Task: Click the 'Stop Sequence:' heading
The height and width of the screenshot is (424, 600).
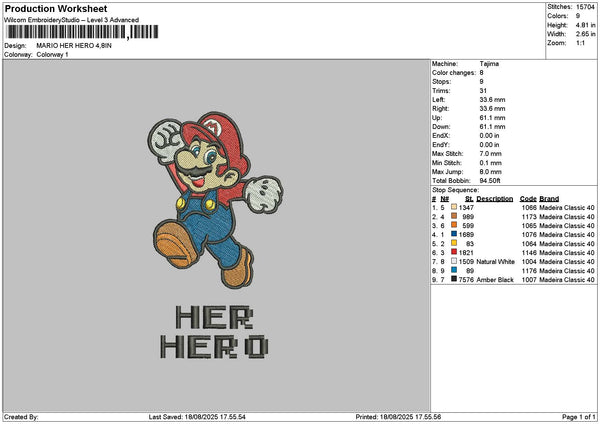Action: tap(455, 190)
